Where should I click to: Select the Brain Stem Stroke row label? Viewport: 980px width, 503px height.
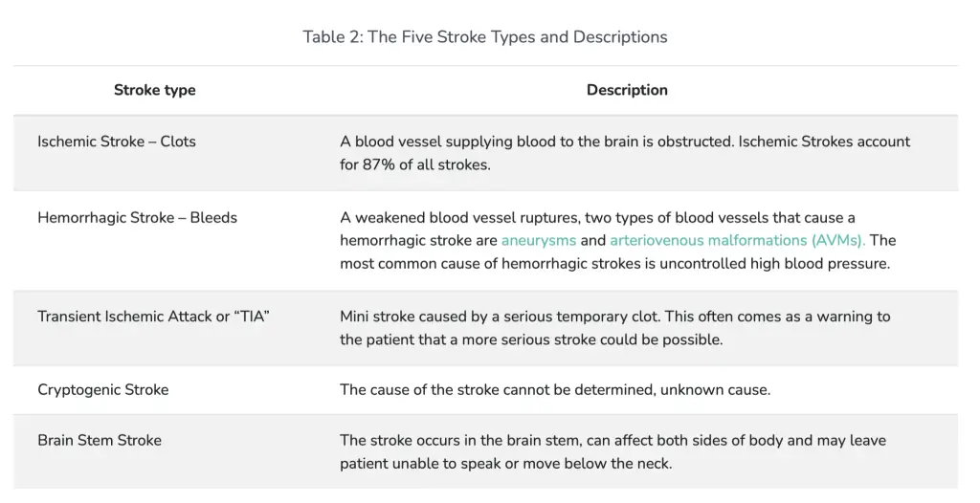pos(100,440)
